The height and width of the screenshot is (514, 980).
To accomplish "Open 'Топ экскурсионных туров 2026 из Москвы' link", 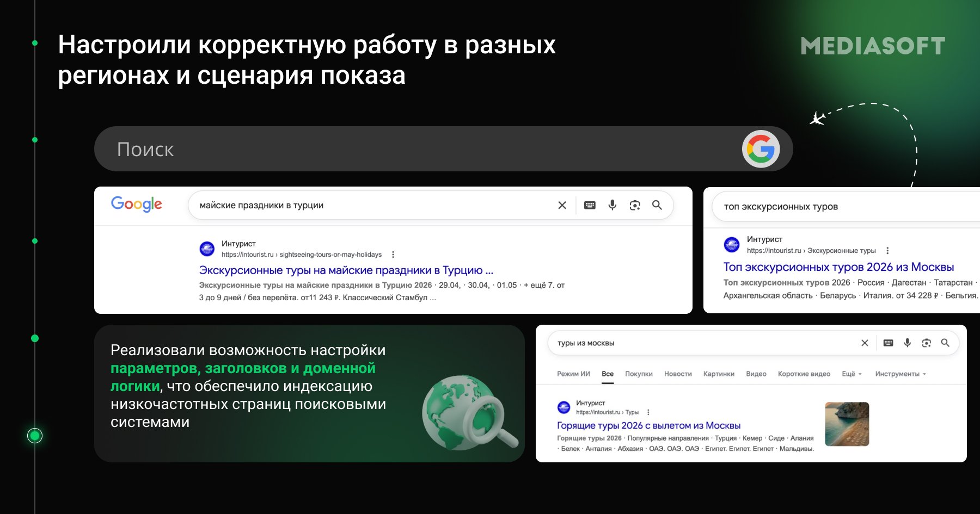I will [838, 267].
